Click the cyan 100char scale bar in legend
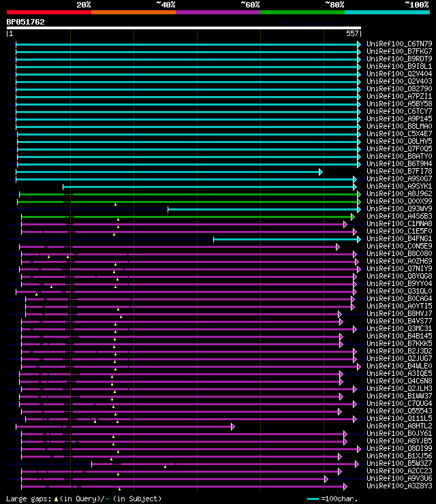436x504 pixels. coord(313,499)
